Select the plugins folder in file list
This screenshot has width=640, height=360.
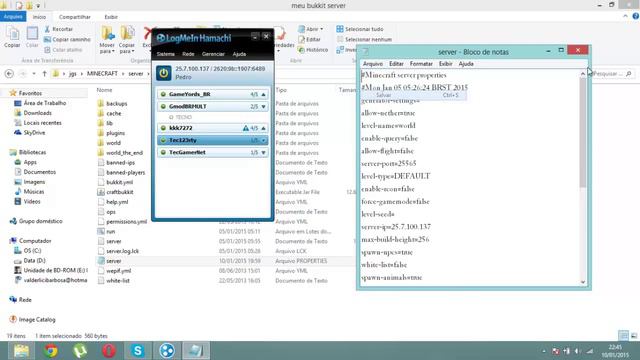click(116, 133)
